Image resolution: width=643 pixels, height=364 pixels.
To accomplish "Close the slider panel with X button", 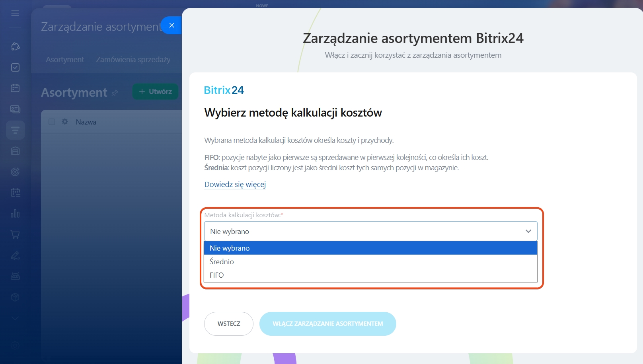I will [171, 25].
